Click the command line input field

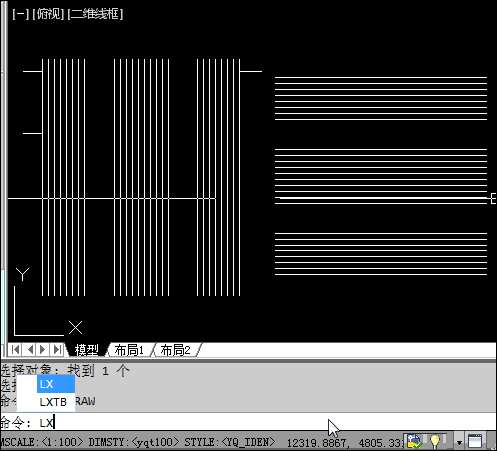tap(248, 422)
